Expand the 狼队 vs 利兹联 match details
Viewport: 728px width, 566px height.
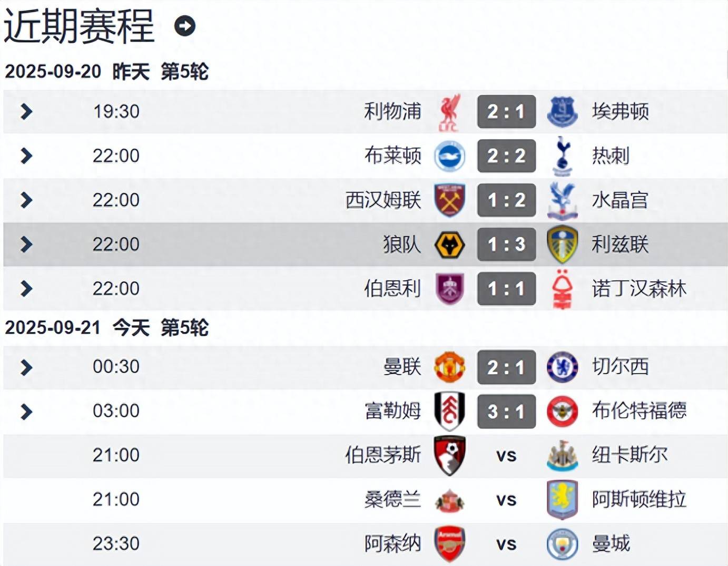(26, 245)
